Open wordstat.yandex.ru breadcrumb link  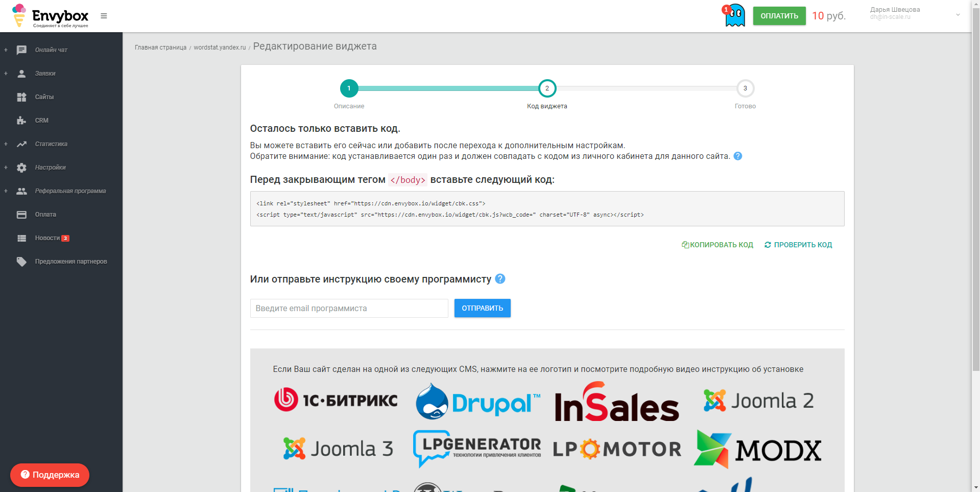coord(220,48)
